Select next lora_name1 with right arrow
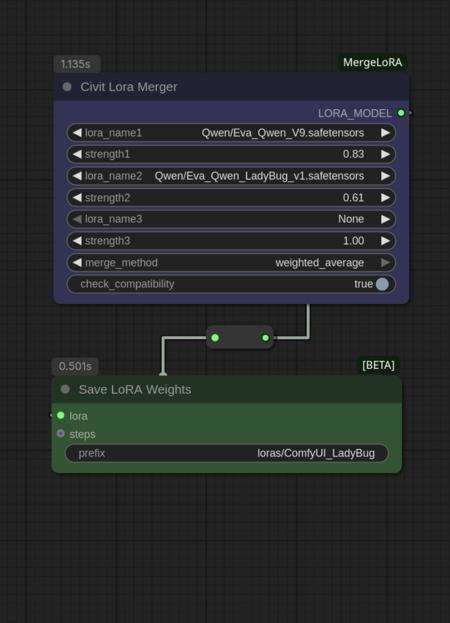This screenshot has width=450, height=623. (x=385, y=133)
